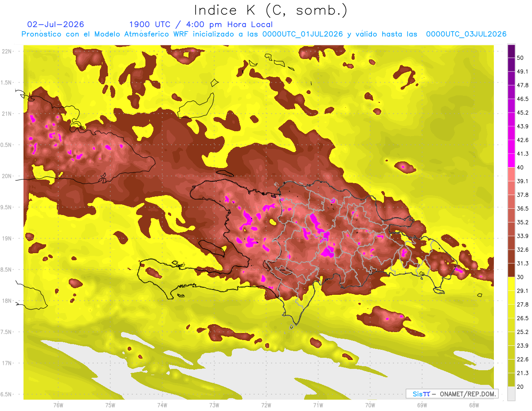Click "1900 UTC / 4:00 pm Hora Local" label
The width and height of the screenshot is (532, 411).
(201, 24)
